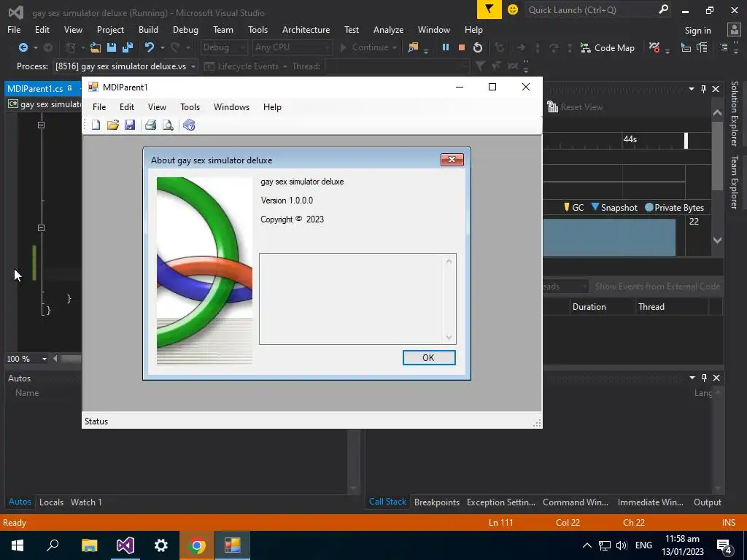
Task: Click Visual Studio Save All toolbar icon
Action: pyautogui.click(x=128, y=47)
